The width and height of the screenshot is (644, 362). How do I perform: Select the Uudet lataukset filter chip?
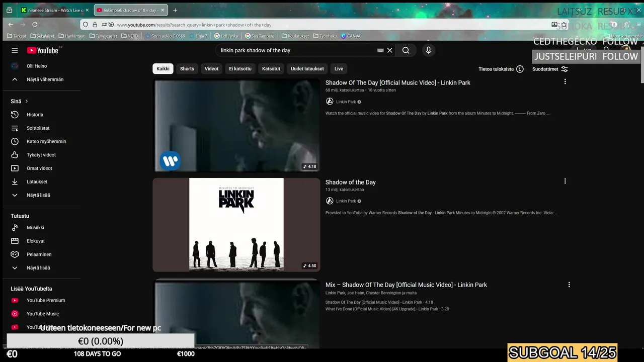(x=307, y=69)
